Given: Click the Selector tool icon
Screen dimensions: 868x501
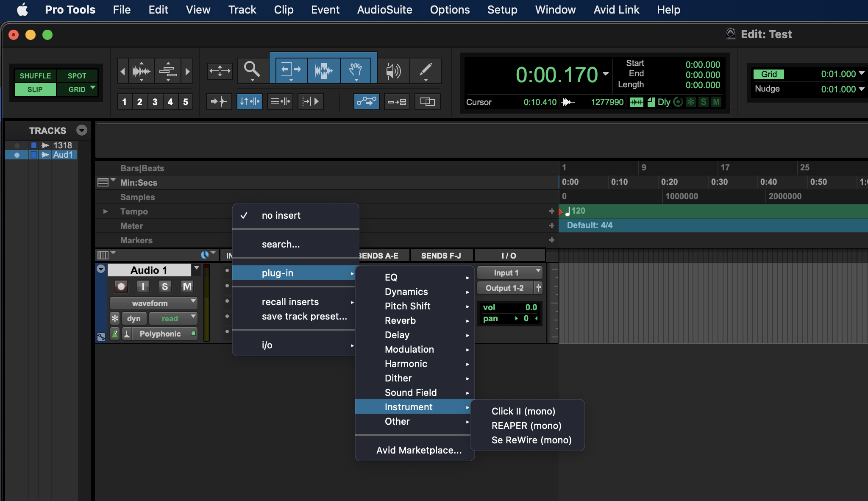Looking at the screenshot, I should (x=323, y=70).
